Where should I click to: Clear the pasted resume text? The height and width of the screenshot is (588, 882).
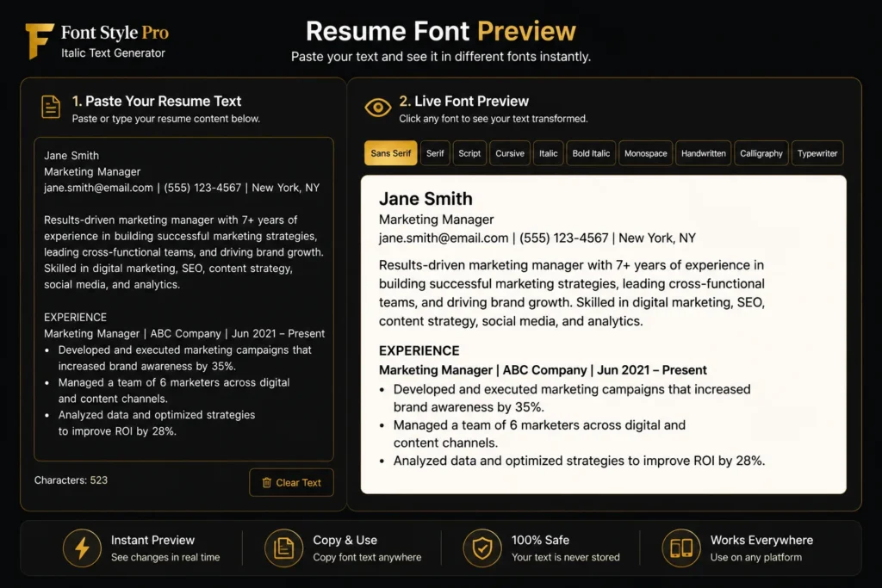pyautogui.click(x=291, y=482)
